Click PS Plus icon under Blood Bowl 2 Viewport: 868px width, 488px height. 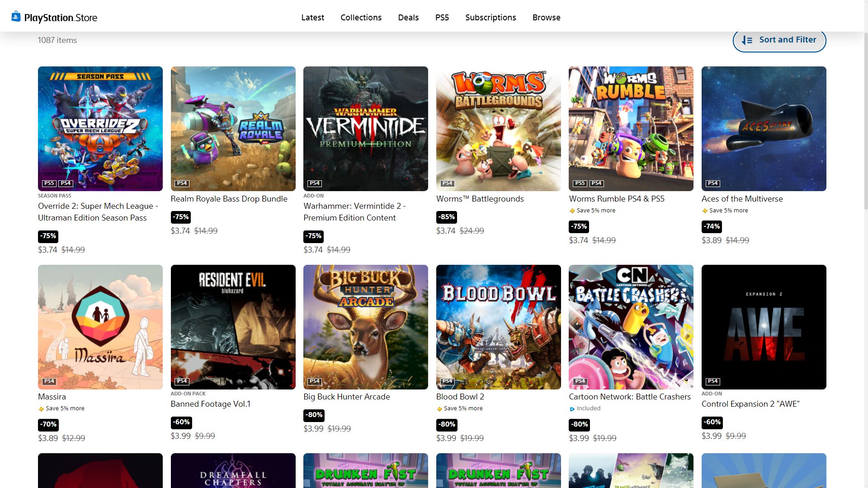tap(439, 409)
